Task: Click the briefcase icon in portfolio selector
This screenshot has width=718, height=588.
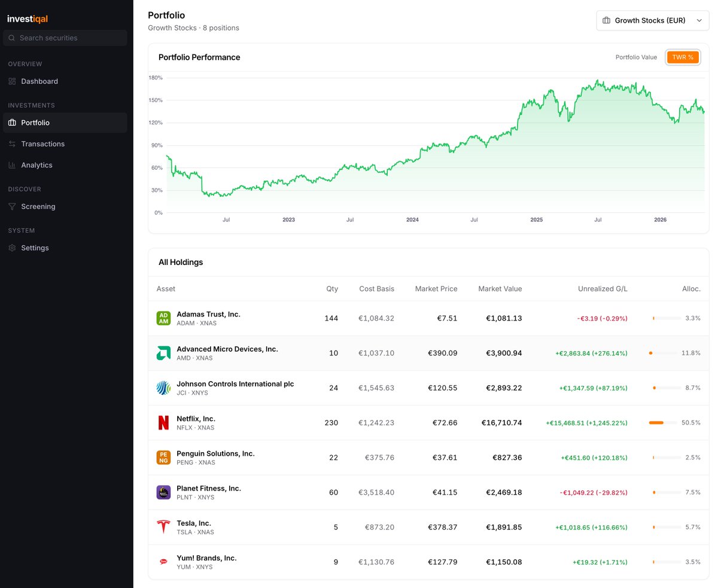Action: (x=607, y=20)
